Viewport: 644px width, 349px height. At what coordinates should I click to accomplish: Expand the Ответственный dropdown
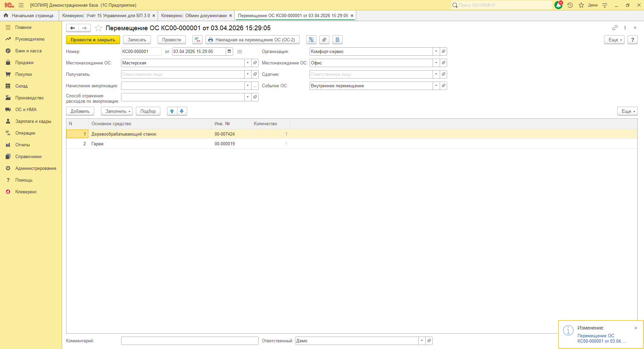coord(422,341)
